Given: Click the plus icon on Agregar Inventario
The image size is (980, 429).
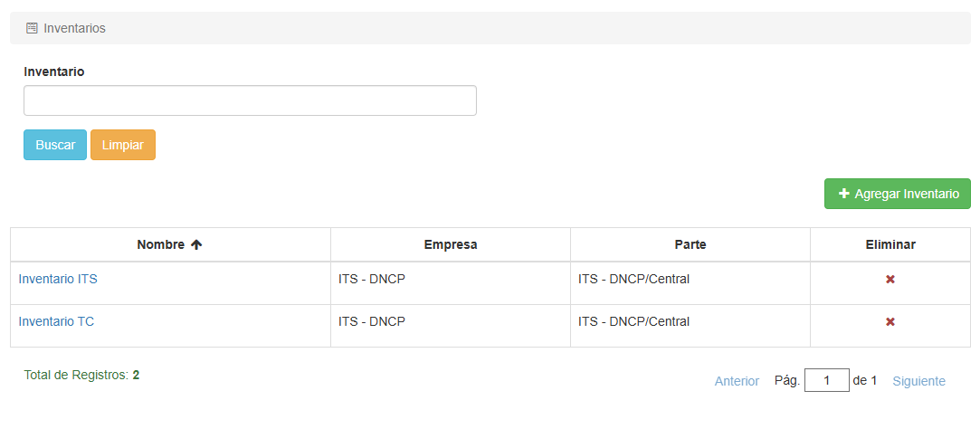Looking at the screenshot, I should point(844,194).
